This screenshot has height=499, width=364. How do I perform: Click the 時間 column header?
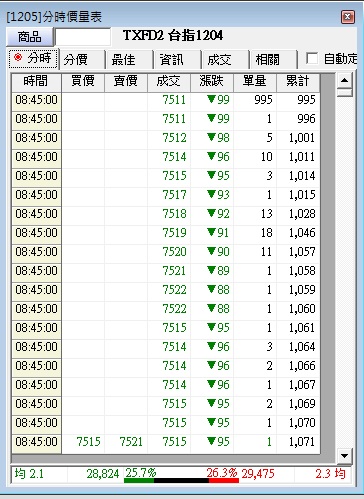click(x=36, y=82)
